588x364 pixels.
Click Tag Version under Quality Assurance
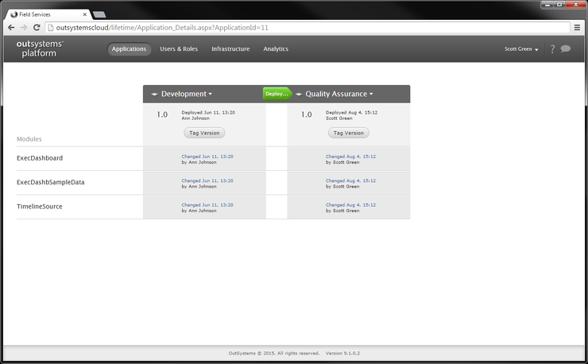click(x=349, y=133)
